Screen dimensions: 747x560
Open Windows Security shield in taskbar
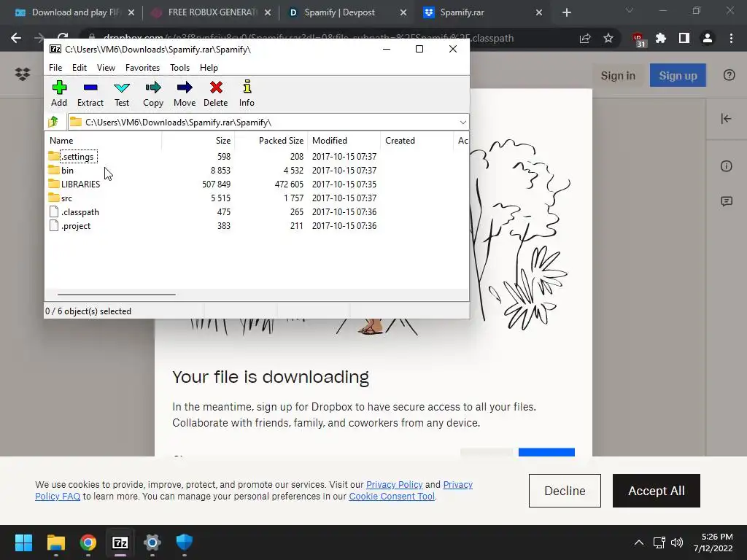coord(185,542)
